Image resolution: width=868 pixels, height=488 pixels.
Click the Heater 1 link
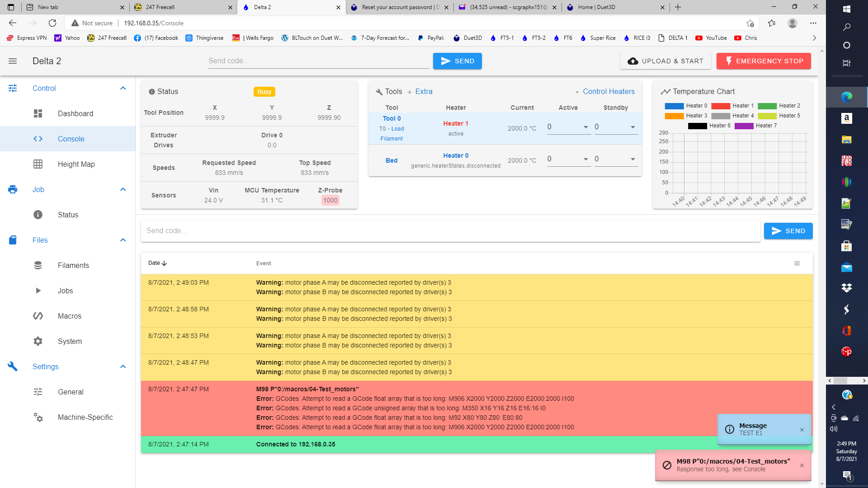(455, 123)
